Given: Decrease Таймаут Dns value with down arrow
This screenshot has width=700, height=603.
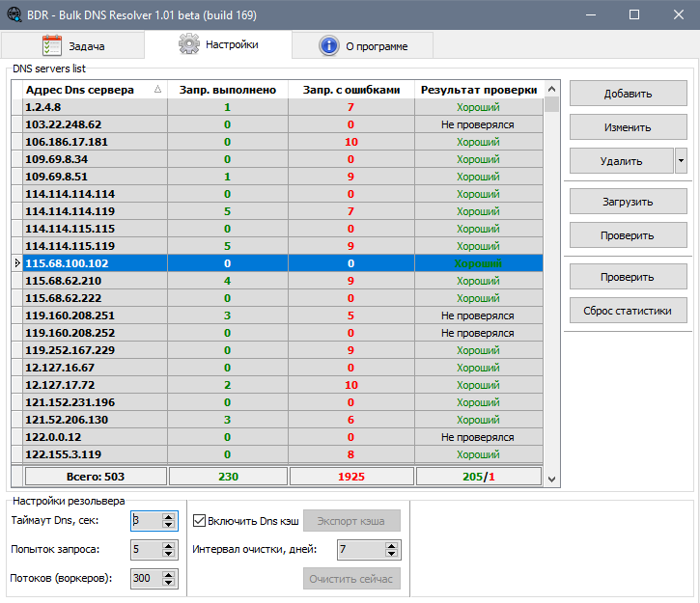Looking at the screenshot, I should [x=168, y=525].
